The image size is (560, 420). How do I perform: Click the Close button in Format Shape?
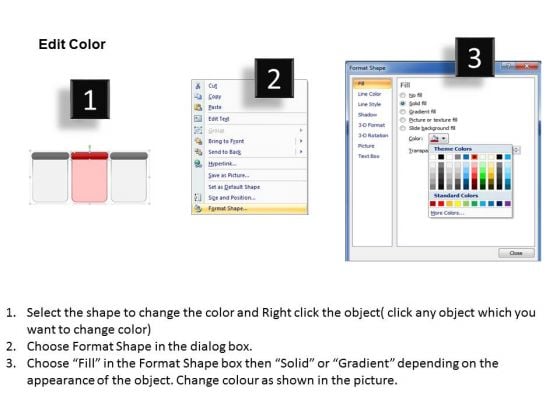[x=516, y=253]
